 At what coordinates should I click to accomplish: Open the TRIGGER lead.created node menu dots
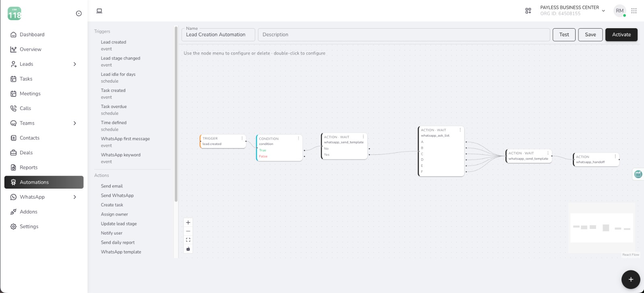click(x=242, y=138)
